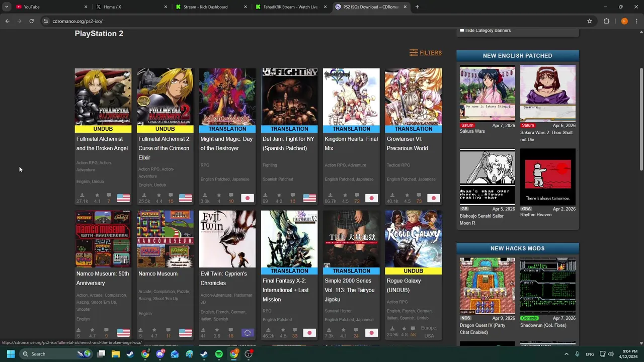644x362 pixels.
Task: Open the Windows Start menu
Action: pyautogui.click(x=11, y=354)
